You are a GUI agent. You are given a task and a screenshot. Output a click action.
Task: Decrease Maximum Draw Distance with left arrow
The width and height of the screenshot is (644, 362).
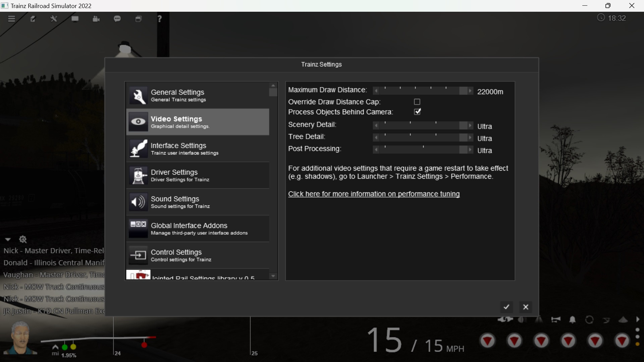click(x=376, y=91)
